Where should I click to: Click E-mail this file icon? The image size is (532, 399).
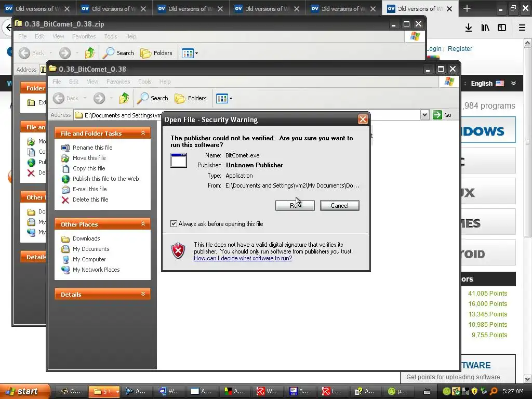pos(65,189)
